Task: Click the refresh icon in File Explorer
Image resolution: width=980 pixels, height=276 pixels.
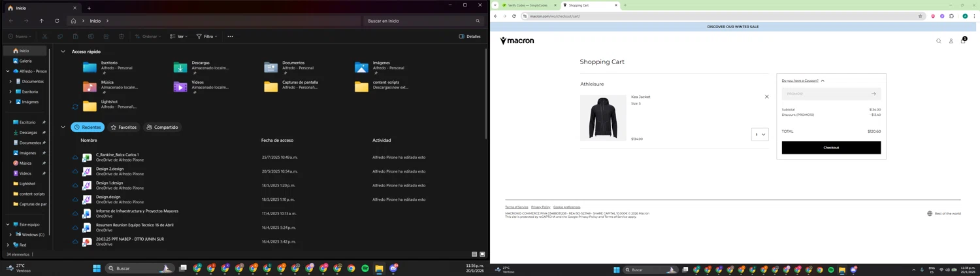Action: point(57,21)
